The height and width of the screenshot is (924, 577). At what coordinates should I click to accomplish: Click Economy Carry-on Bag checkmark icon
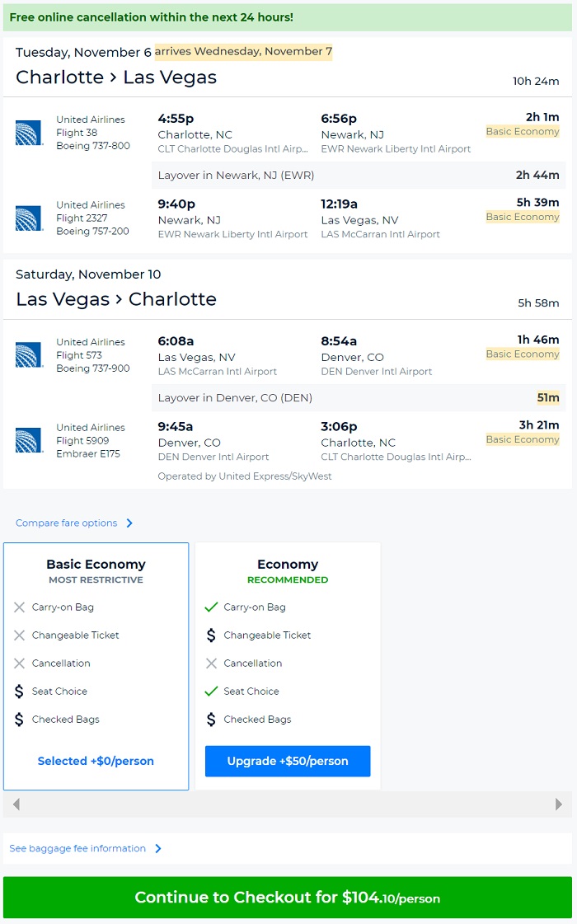pyautogui.click(x=211, y=607)
